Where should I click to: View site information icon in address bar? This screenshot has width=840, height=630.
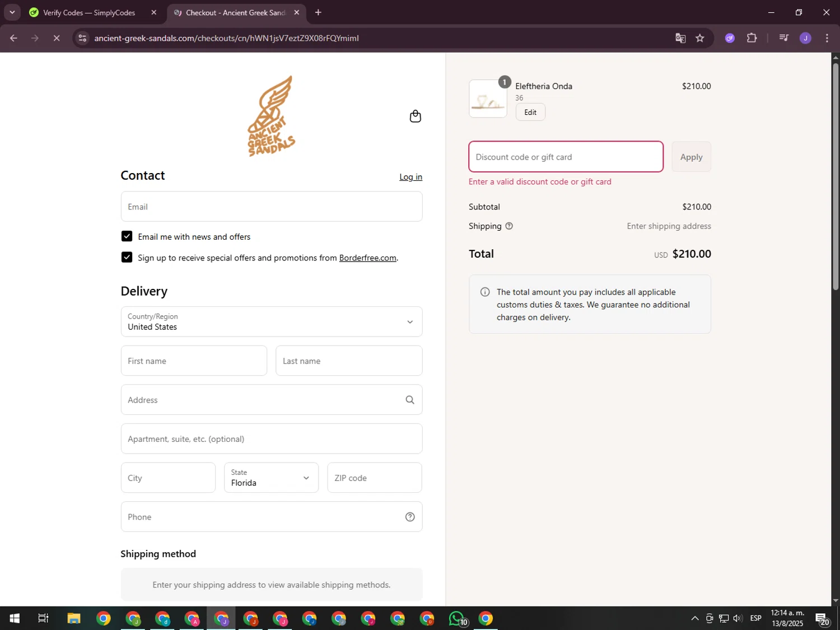pyautogui.click(x=82, y=38)
